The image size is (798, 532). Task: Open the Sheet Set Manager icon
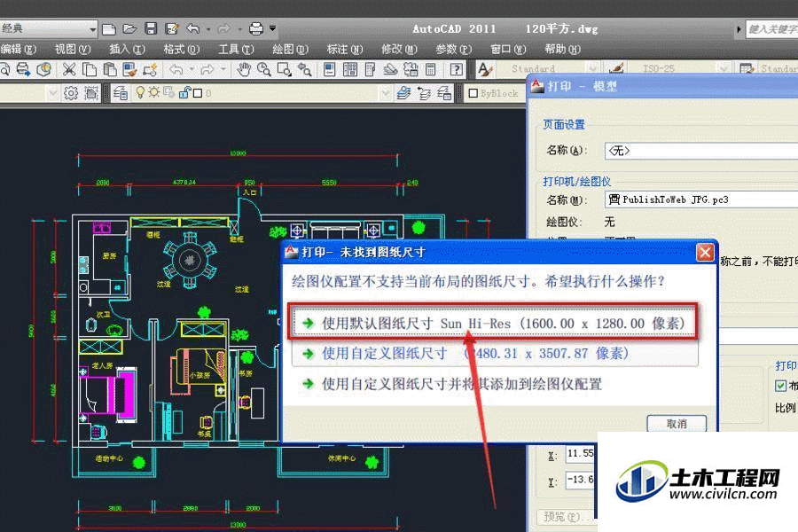[390, 69]
